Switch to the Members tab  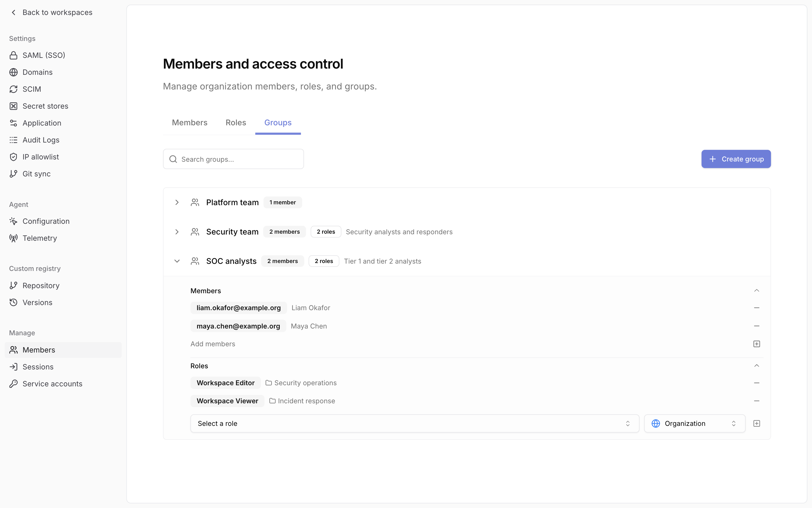coord(189,123)
